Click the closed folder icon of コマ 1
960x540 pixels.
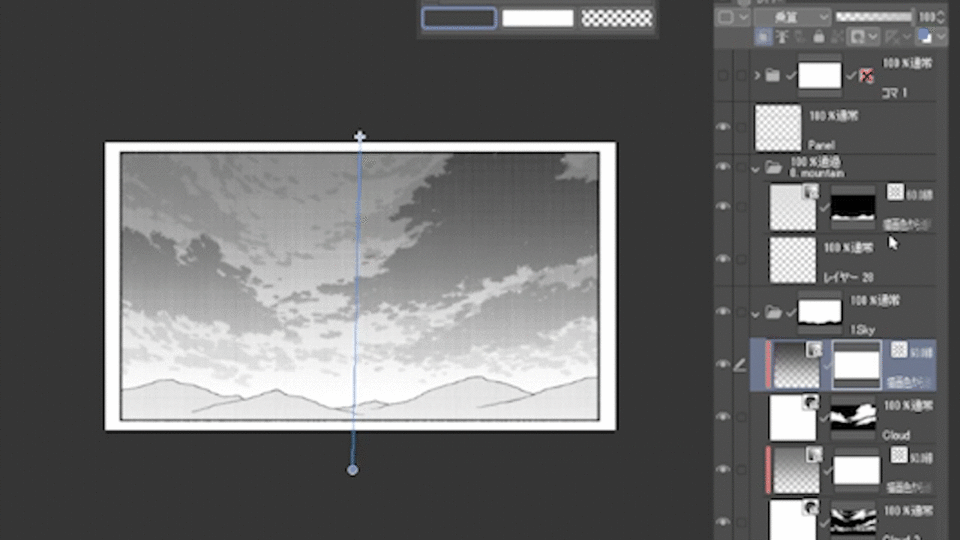(x=773, y=76)
